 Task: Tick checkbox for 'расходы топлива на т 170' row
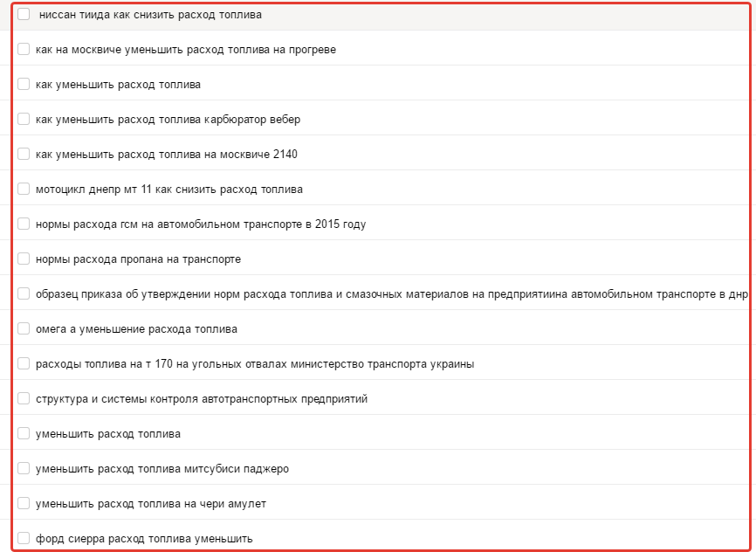[24, 363]
